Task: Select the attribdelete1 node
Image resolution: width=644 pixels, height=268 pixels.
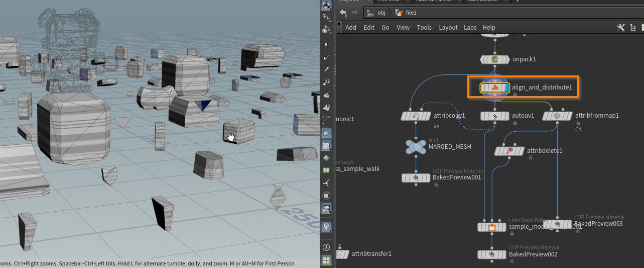Action: click(509, 150)
